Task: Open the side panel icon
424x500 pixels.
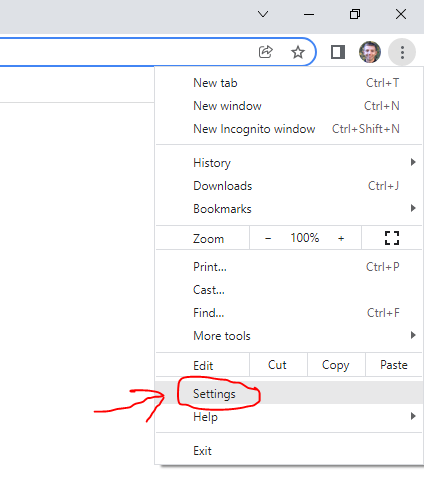Action: pyautogui.click(x=338, y=52)
